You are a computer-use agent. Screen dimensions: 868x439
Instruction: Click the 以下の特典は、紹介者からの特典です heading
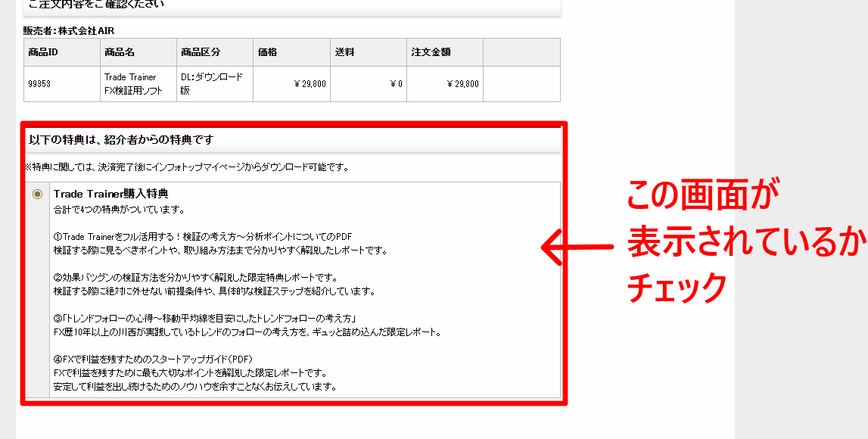pos(120,139)
